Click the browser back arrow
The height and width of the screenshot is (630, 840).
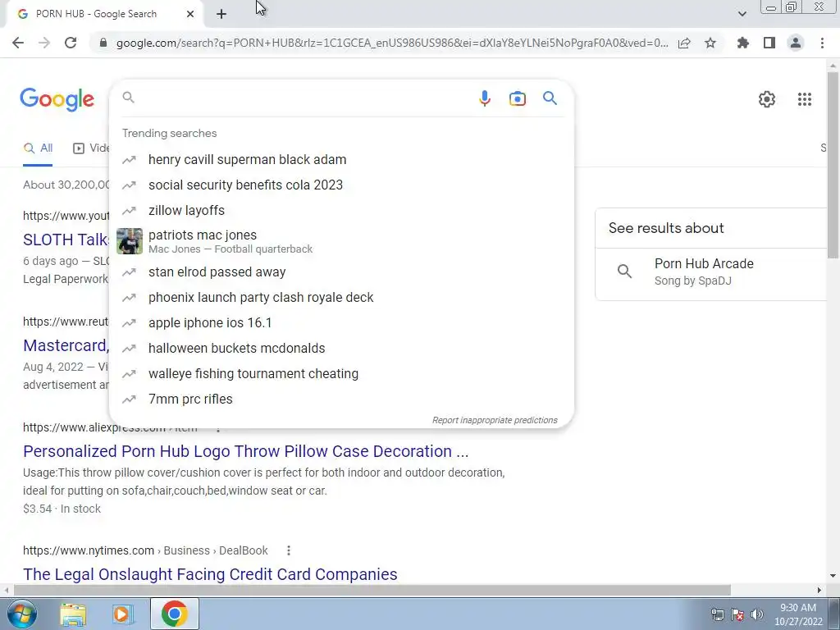pyautogui.click(x=18, y=43)
